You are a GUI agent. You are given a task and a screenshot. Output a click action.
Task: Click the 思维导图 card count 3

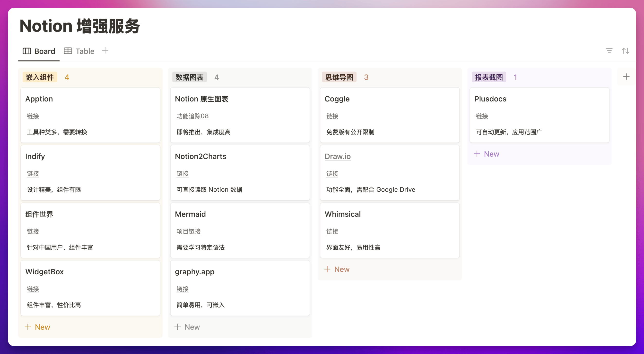[366, 77]
